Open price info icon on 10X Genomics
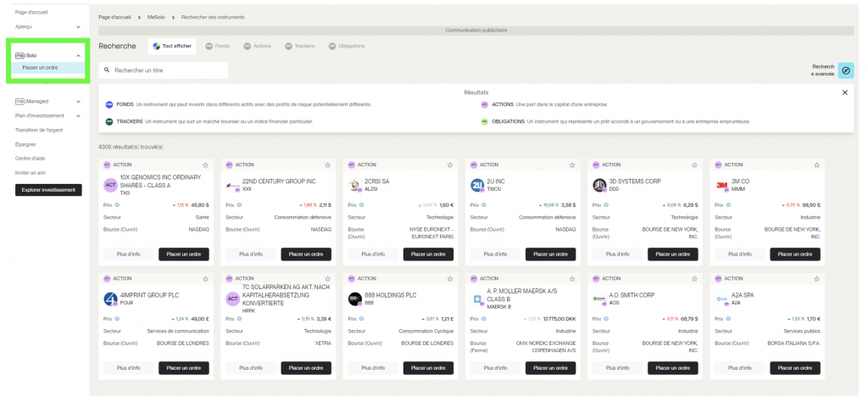 coord(117,205)
